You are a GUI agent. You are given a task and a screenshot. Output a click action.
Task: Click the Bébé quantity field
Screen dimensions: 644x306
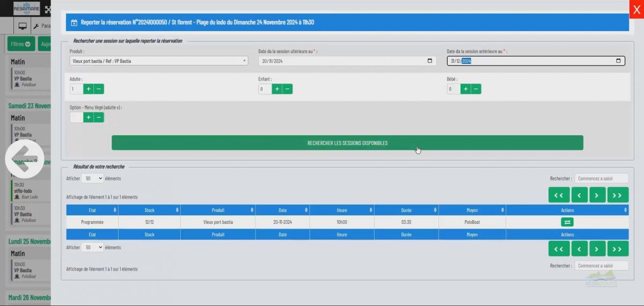click(x=454, y=89)
